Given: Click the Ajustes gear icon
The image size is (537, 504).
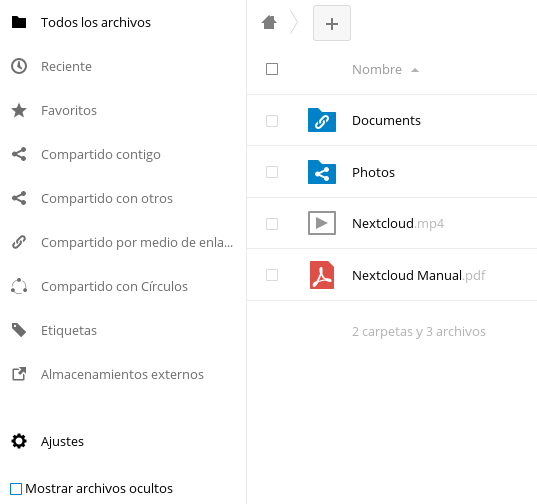Looking at the screenshot, I should pos(19,441).
